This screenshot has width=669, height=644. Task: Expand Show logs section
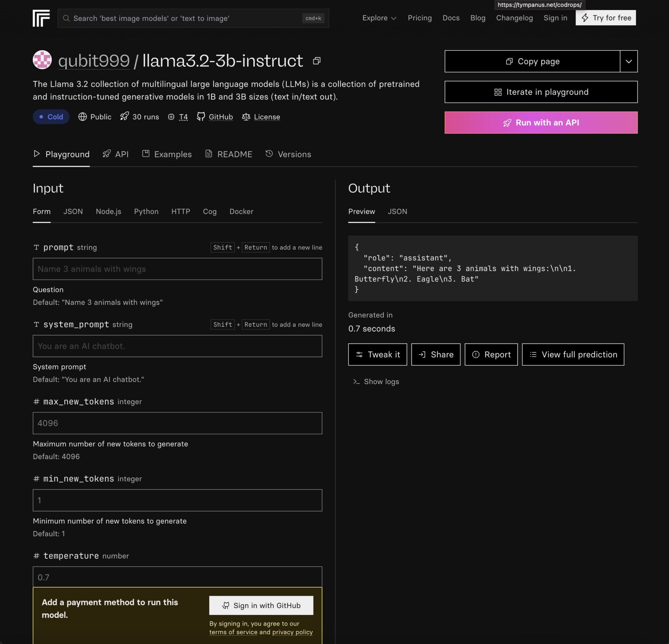376,382
